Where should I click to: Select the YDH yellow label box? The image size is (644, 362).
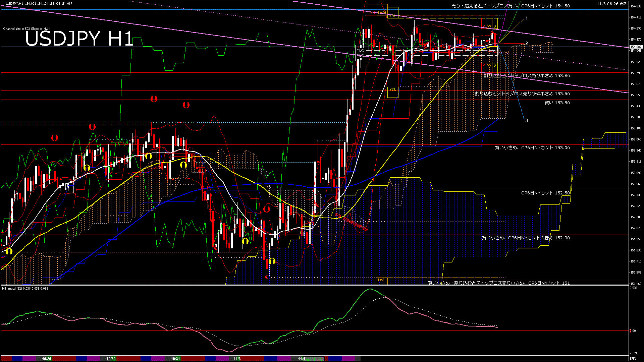click(392, 16)
